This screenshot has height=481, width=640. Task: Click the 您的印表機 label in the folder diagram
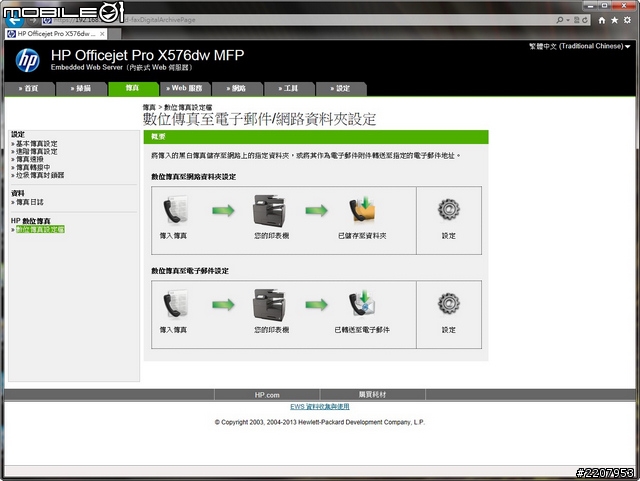271,236
